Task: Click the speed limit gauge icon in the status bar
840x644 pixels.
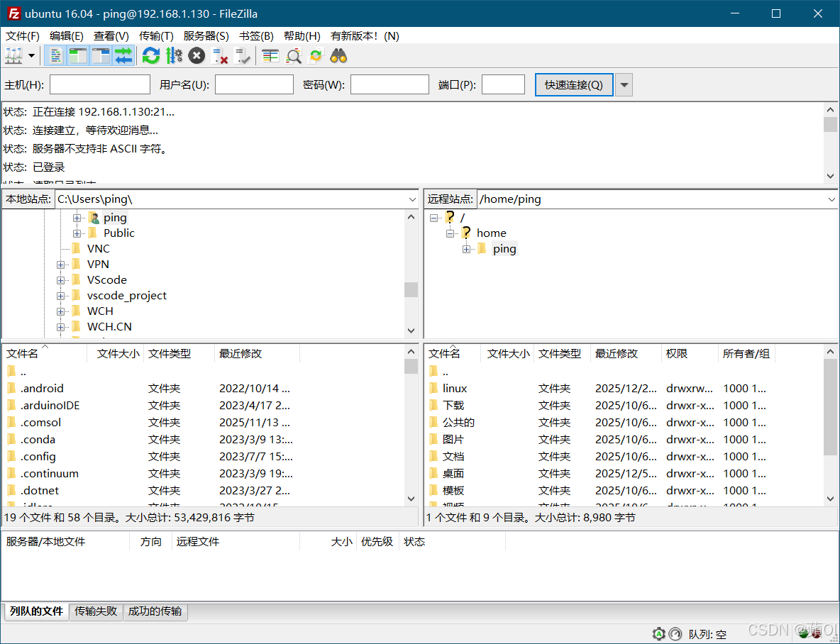Action: pos(675,634)
